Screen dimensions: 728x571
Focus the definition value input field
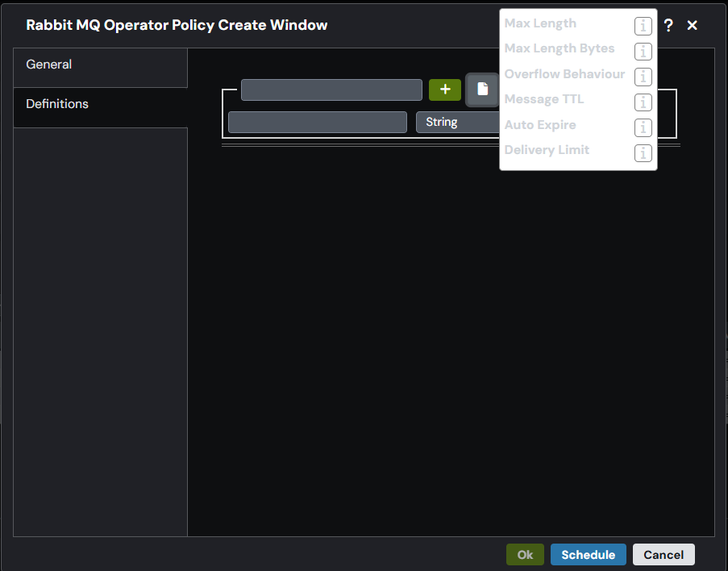tap(318, 123)
